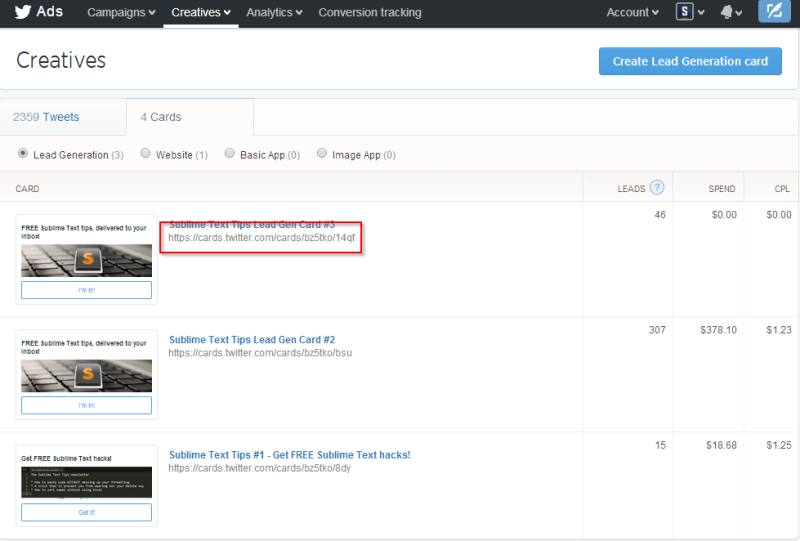Viewport: 800px width, 541px height.
Task: Open Conversion tracking in the nav bar
Action: coord(369,13)
